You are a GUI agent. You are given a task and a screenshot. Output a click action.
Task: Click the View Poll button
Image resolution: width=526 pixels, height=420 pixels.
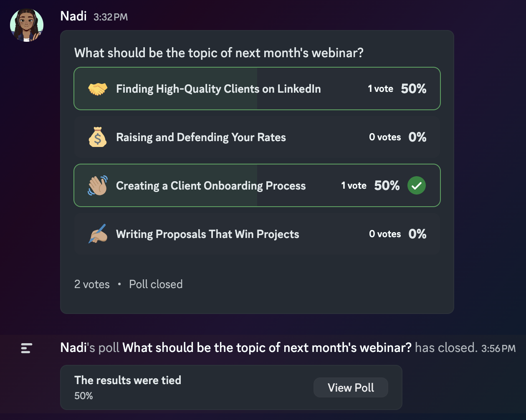(x=351, y=387)
